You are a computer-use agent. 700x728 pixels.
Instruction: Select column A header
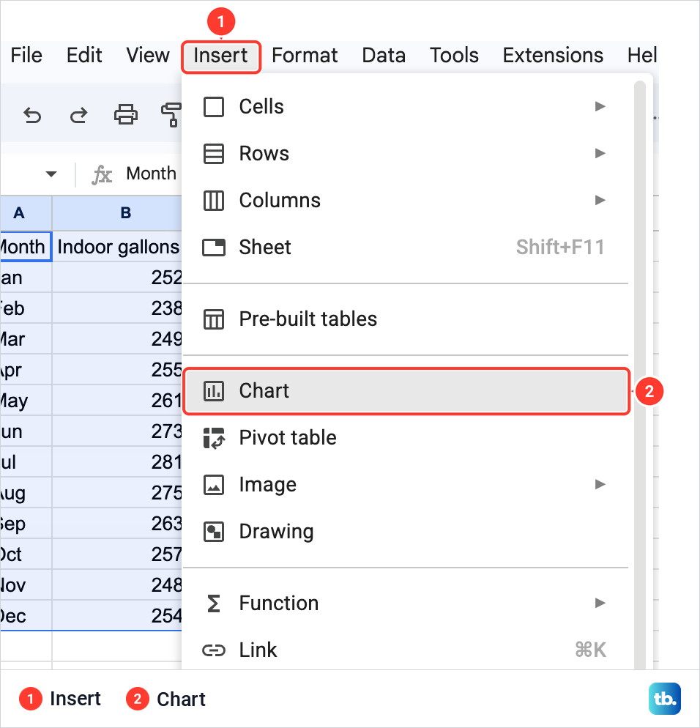click(26, 213)
